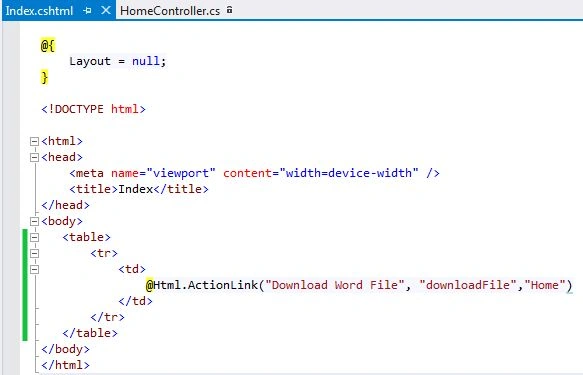Image resolution: width=583 pixels, height=375 pixels.
Task: Click the opening @{ Razor block
Action: click(48, 45)
